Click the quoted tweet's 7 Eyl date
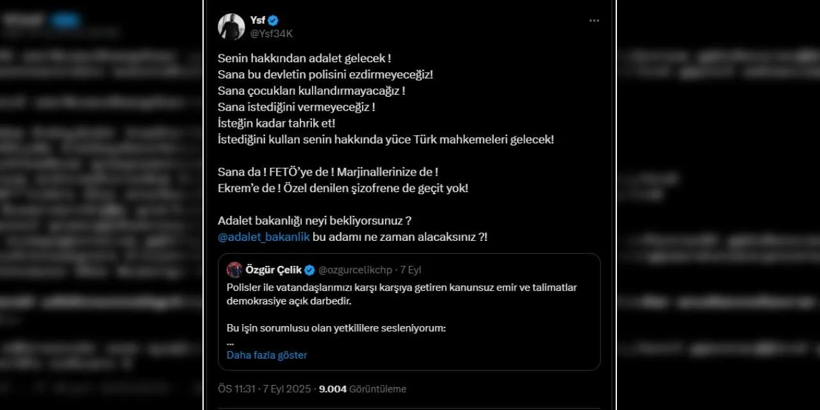820x410 pixels. (410, 270)
